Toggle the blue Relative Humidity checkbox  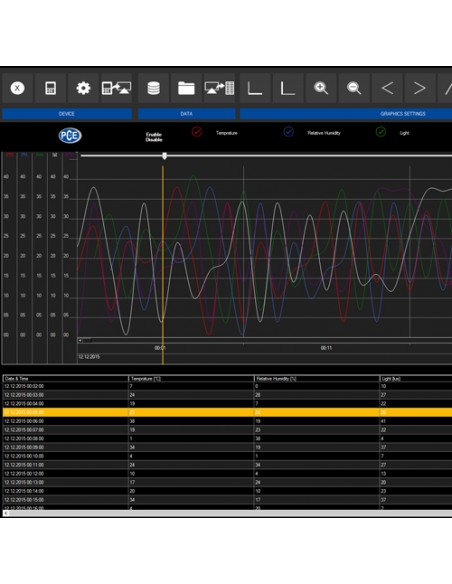click(289, 132)
